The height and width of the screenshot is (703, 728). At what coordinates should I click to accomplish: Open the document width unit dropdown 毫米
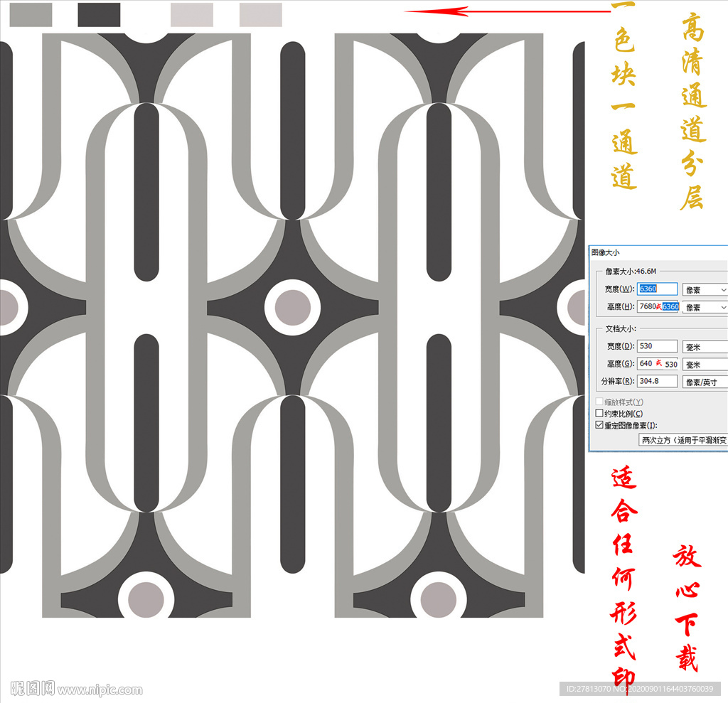[705, 347]
